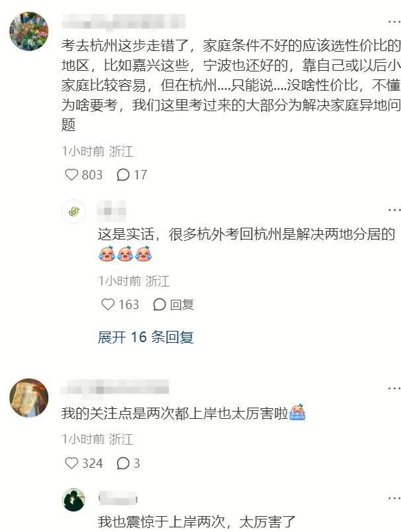View the flower avatar profile of the first commenter
The image size is (401, 532).
29,31
